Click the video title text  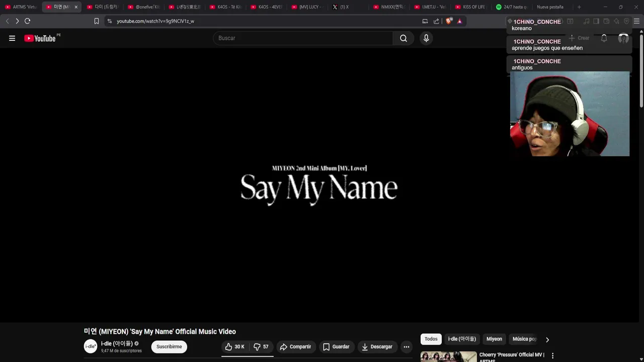[x=160, y=332]
